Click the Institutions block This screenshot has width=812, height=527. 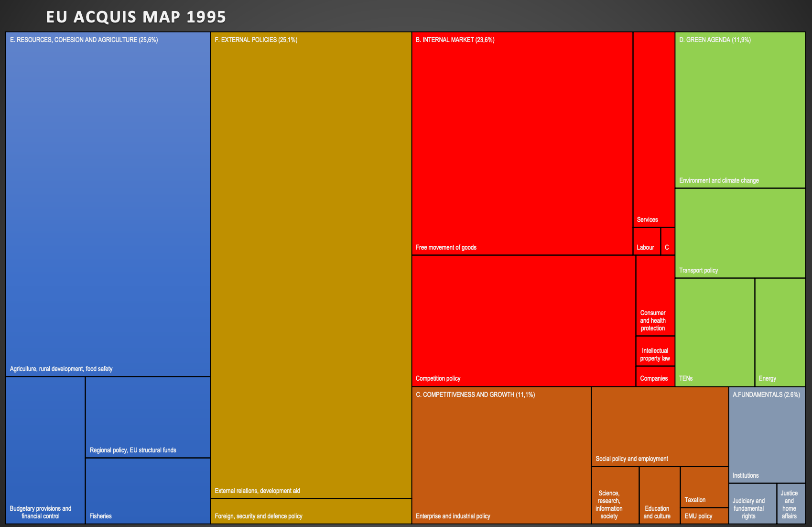(x=767, y=435)
